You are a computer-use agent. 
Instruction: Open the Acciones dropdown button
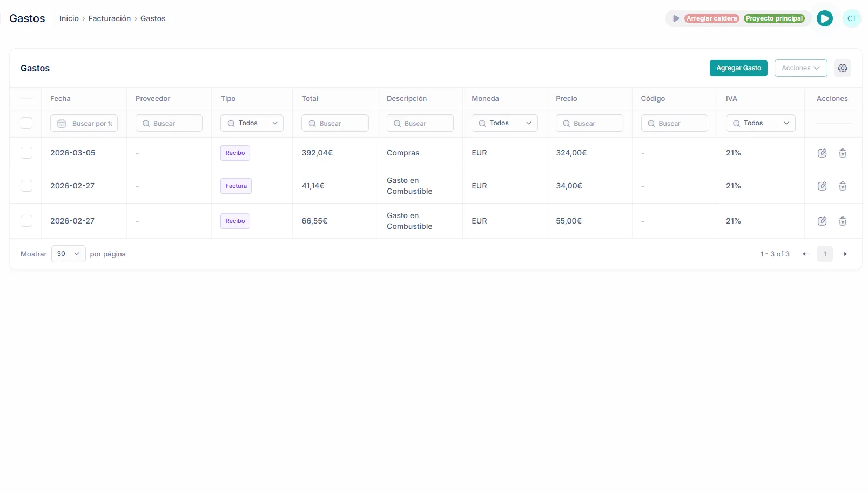[x=800, y=68]
